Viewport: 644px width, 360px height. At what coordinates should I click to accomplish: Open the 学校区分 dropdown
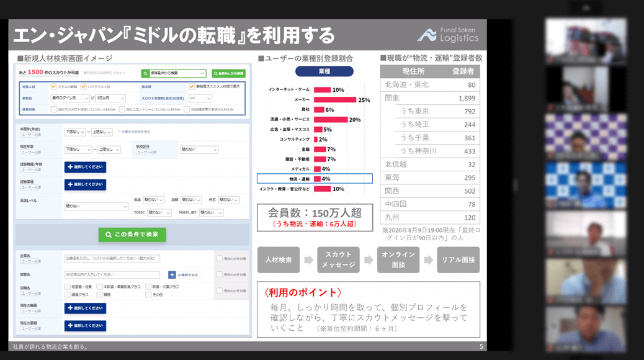[197, 150]
